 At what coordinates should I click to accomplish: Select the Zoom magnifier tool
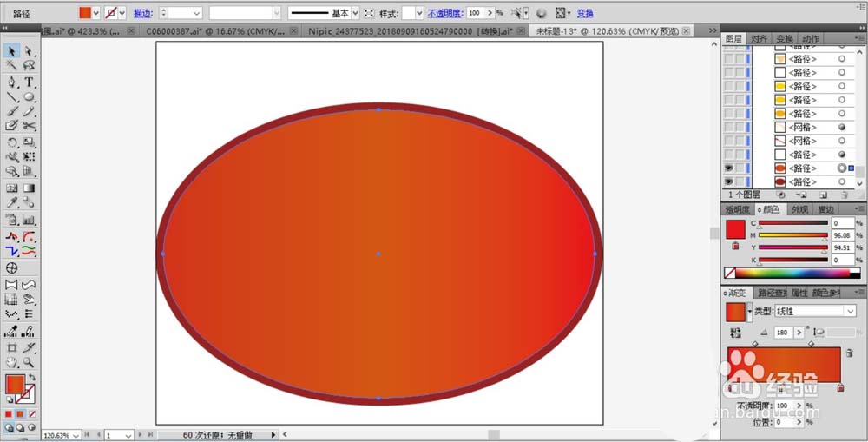30,363
